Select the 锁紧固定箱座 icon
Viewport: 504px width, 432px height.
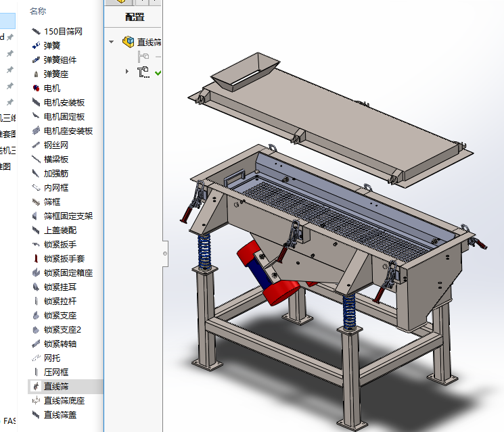[x=36, y=272]
